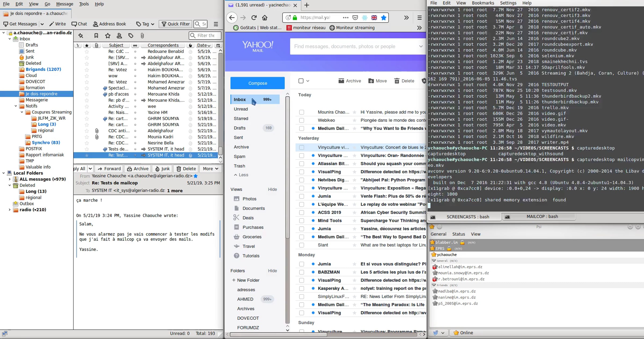This screenshot has width=644, height=339.
Task: Mark the message as Junk
Action: (162, 169)
